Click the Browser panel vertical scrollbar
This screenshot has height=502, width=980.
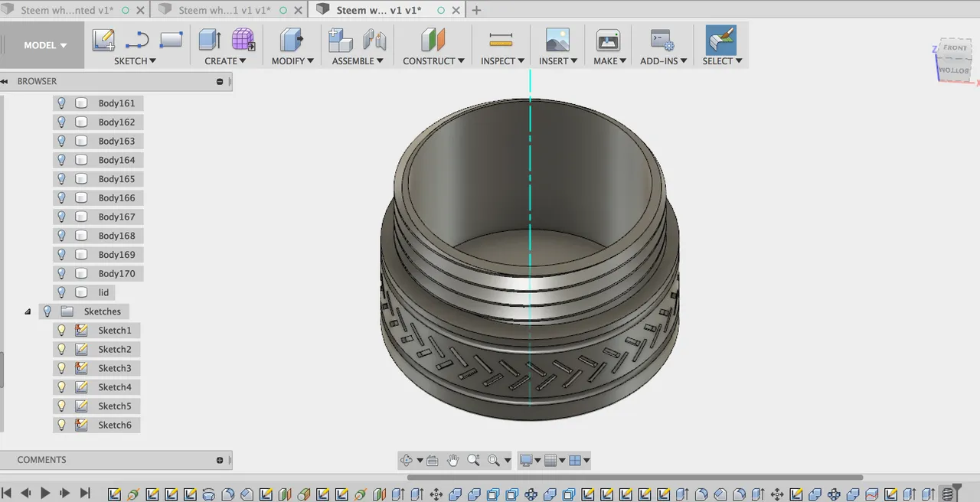tap(2, 370)
